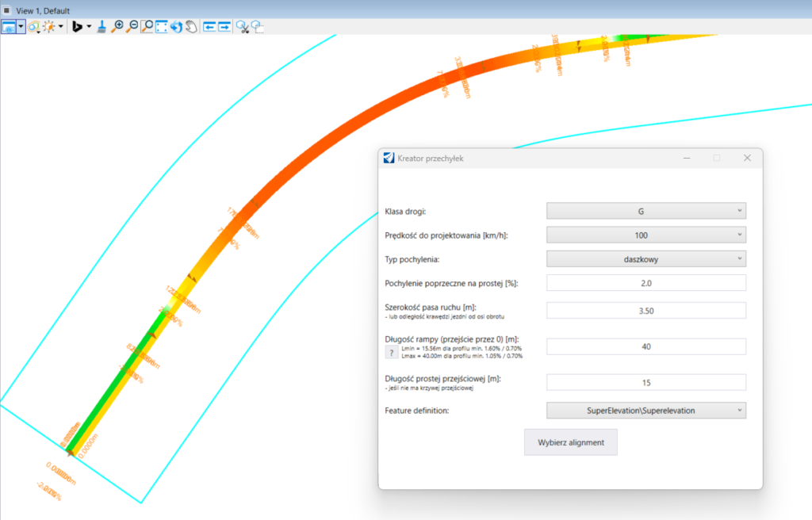Click the Update View brush icon
Viewport: 812px width, 520px height.
click(x=101, y=26)
